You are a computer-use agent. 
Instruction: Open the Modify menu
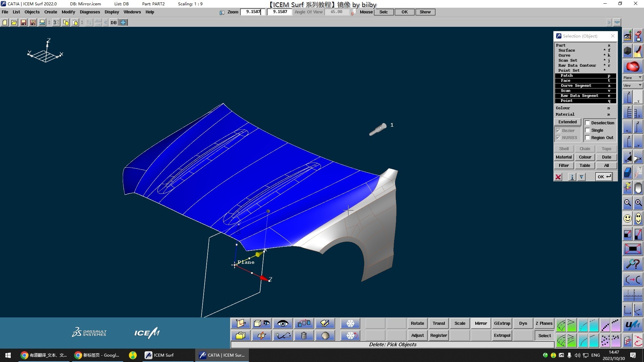[68, 12]
